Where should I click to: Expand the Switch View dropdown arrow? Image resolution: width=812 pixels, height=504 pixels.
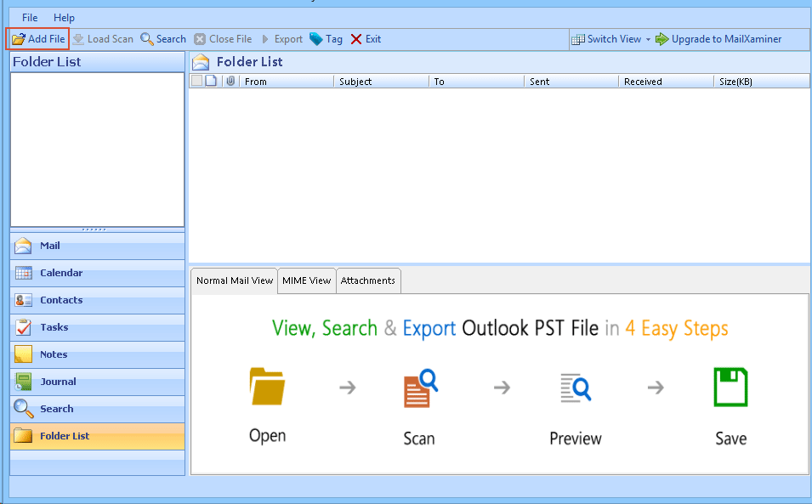(x=648, y=39)
